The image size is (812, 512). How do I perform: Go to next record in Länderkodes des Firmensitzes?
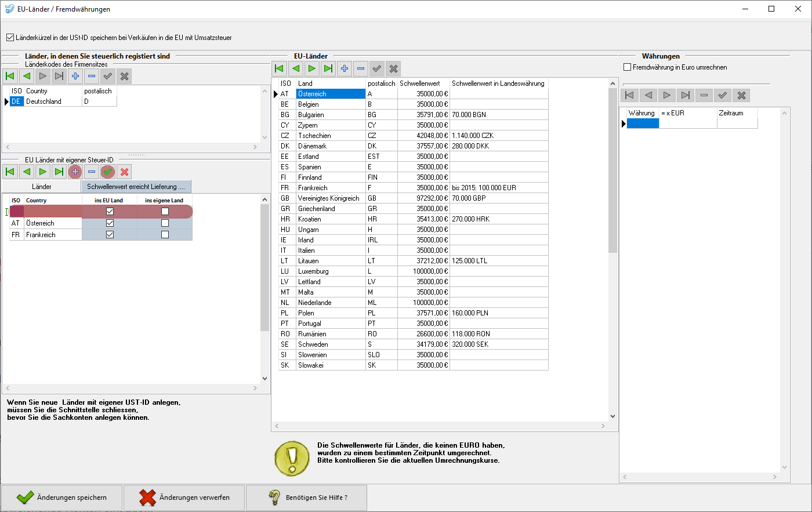coord(43,76)
